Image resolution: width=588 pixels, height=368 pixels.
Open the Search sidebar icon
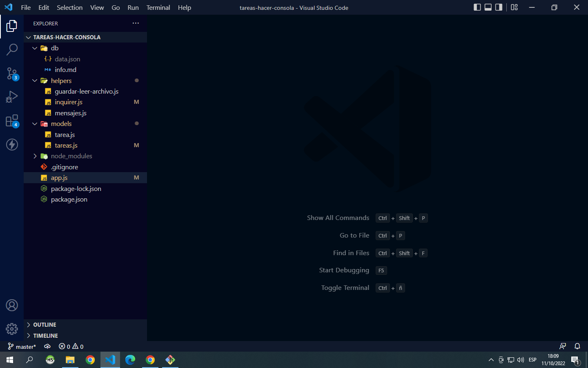[x=12, y=49]
